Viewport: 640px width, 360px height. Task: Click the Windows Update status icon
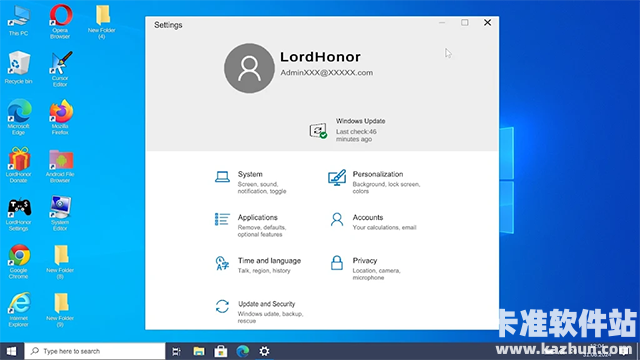[318, 131]
